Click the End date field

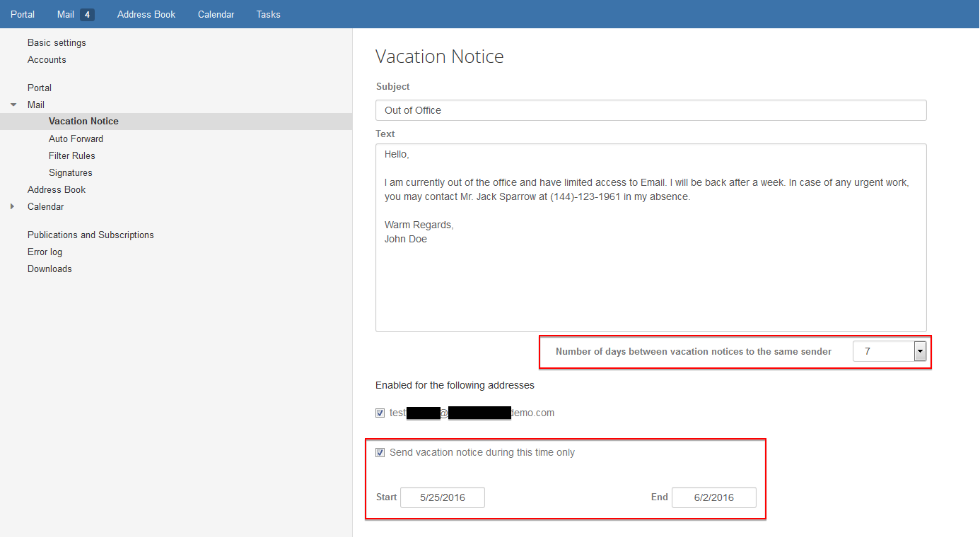(713, 497)
